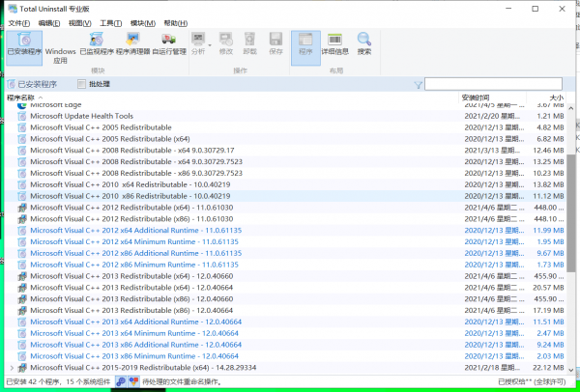580x392 pixels.
Task: Select Visual C++ 2012 Redistributable (x86) 11.0.61030 row
Action: [285, 219]
